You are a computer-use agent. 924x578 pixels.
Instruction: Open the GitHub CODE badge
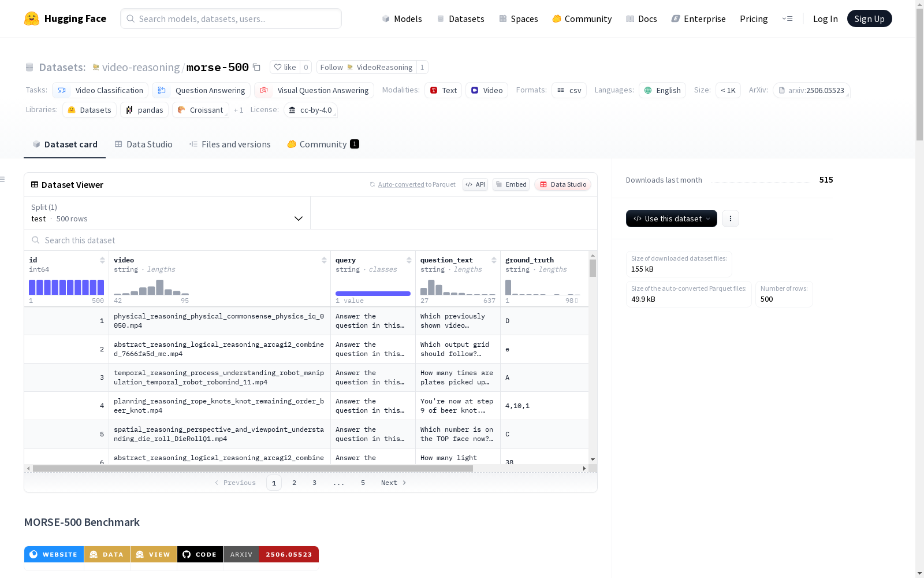click(x=200, y=554)
